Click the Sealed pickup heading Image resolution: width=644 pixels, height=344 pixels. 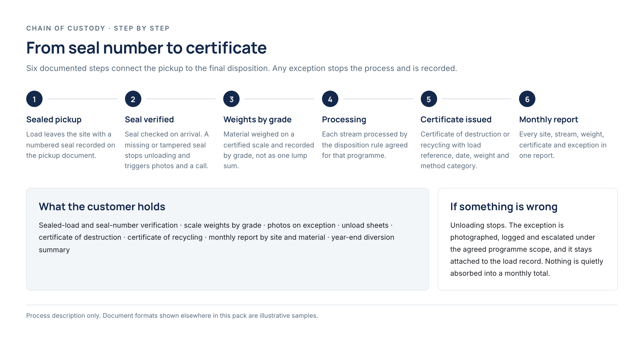54,120
